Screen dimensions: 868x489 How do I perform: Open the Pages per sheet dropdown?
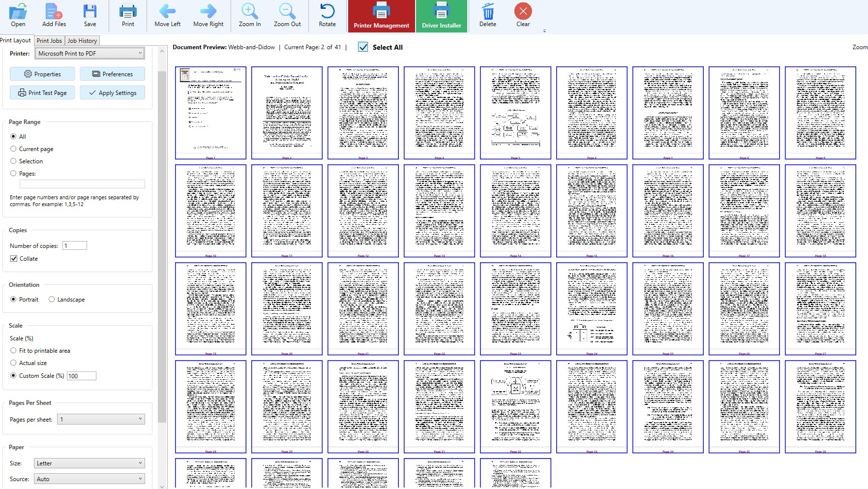[x=100, y=419]
